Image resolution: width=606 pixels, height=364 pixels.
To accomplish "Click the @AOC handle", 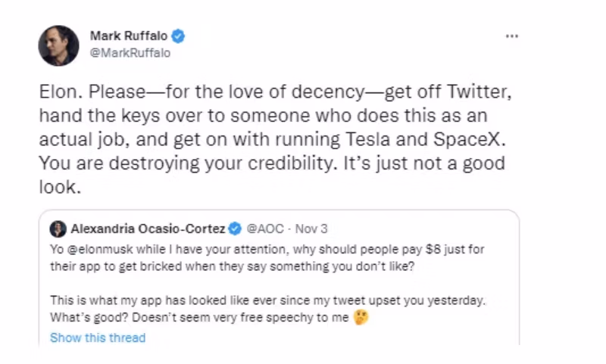I will coord(264,229).
